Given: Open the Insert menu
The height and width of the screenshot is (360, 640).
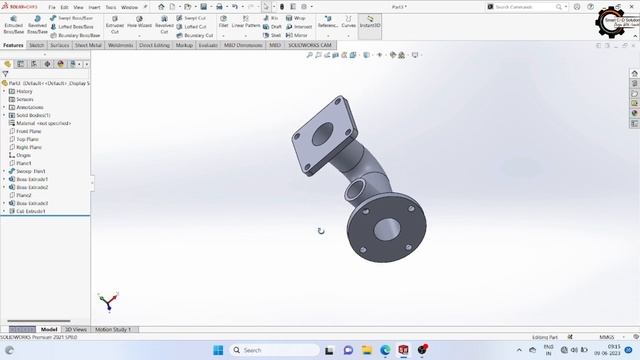Looking at the screenshot, I should (94, 7).
